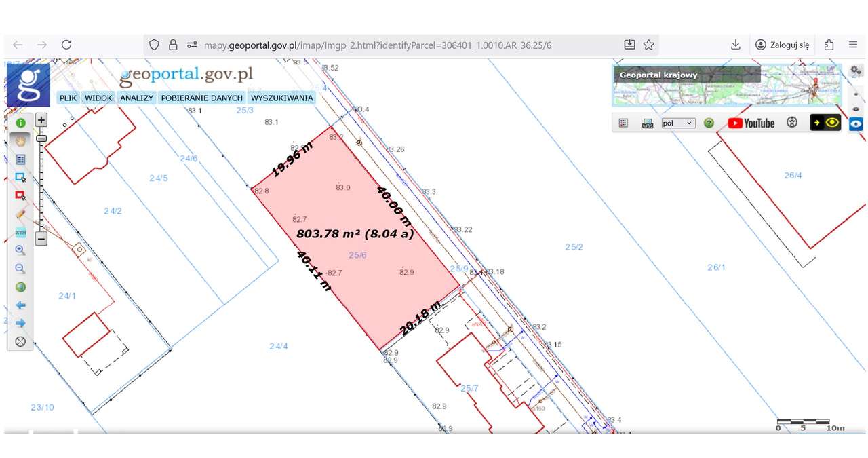Screen dimensions: 868x458
Task: Click browser back arrow
Action: (18, 45)
